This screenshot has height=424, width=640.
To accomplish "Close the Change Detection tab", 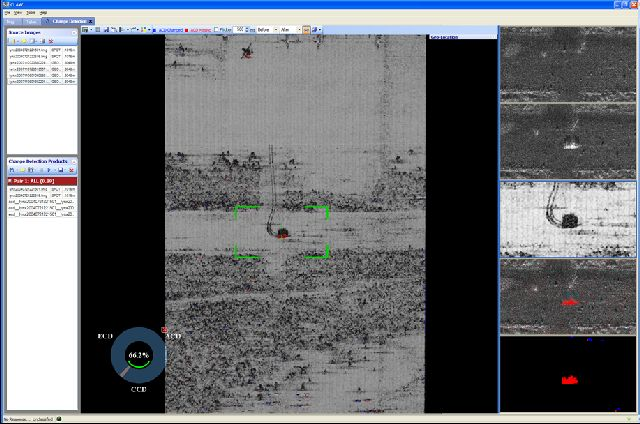I will [90, 21].
